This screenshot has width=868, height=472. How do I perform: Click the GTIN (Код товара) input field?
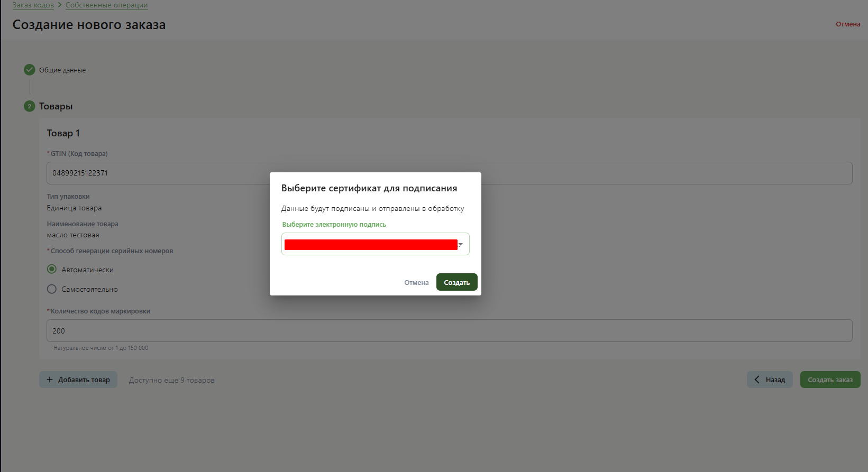click(450, 173)
